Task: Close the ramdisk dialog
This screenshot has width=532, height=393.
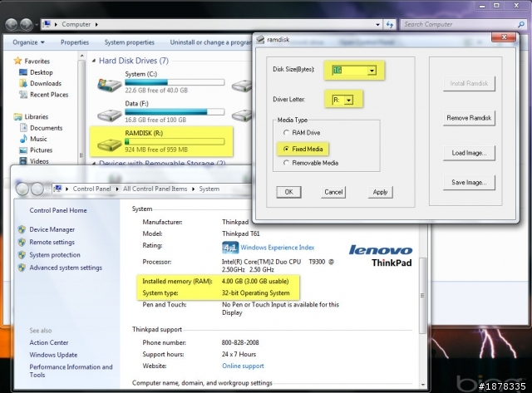Action: click(x=505, y=37)
